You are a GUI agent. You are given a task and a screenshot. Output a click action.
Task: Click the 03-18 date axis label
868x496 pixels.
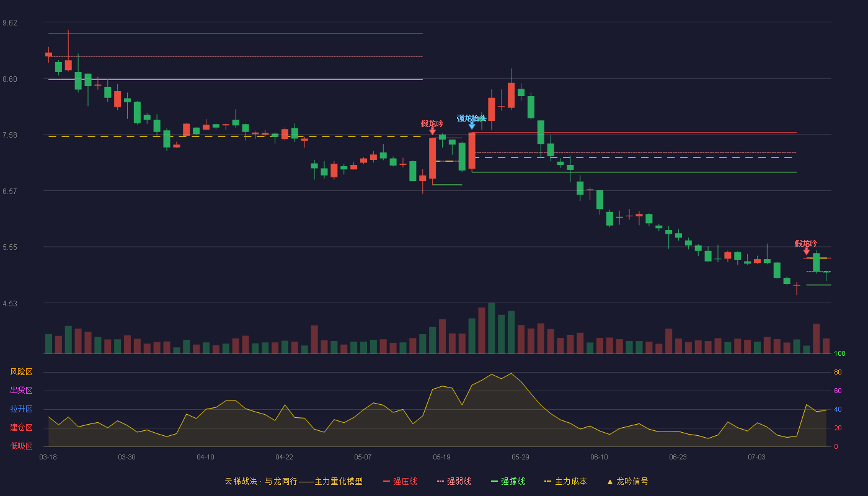pos(48,457)
